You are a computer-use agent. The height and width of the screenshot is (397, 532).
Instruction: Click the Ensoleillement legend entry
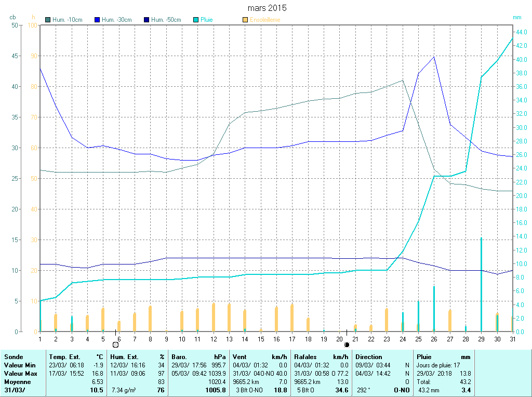[264, 20]
